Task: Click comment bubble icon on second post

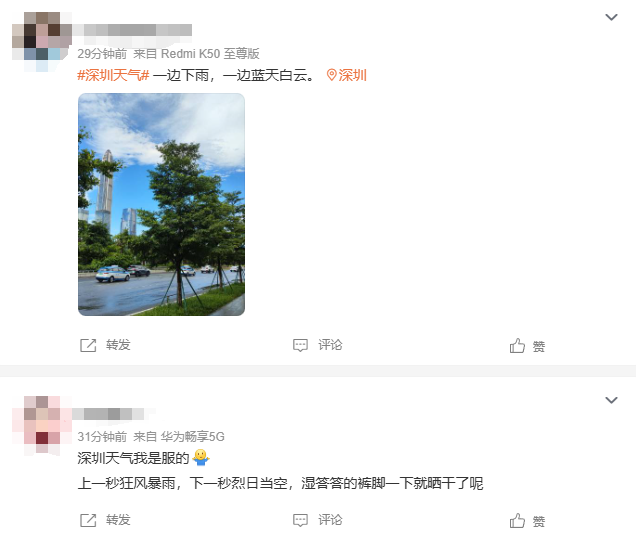Action: [300, 520]
